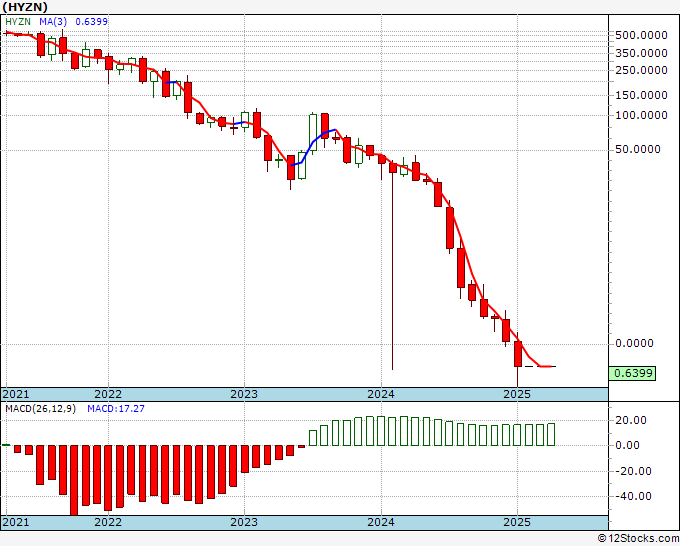Click the 0.6399 moving average value in legend

tap(92, 21)
